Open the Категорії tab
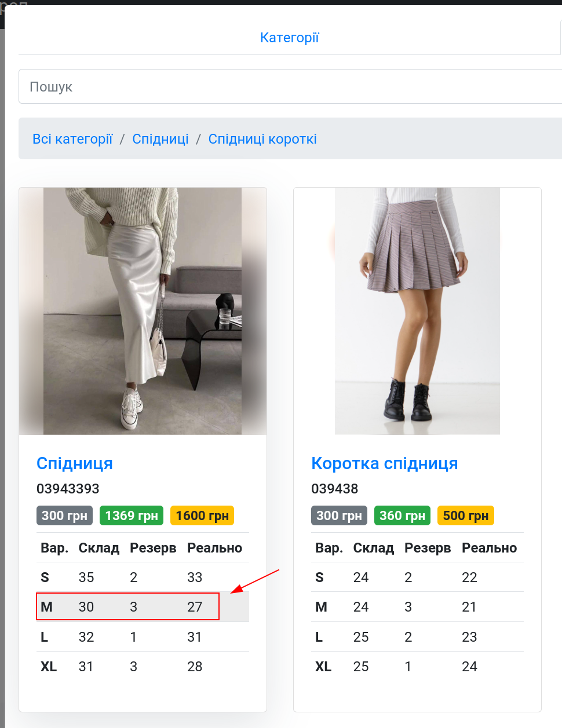Viewport: 562px width, 728px height. click(x=290, y=38)
